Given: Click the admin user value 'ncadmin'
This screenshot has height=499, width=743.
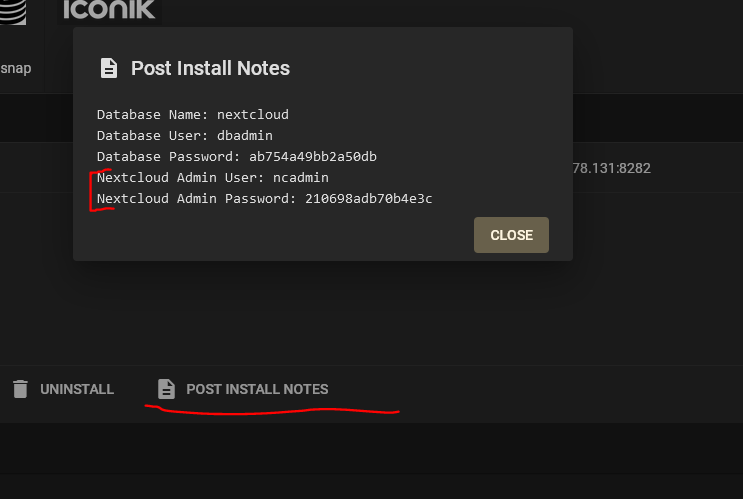Looking at the screenshot, I should 301,177.
